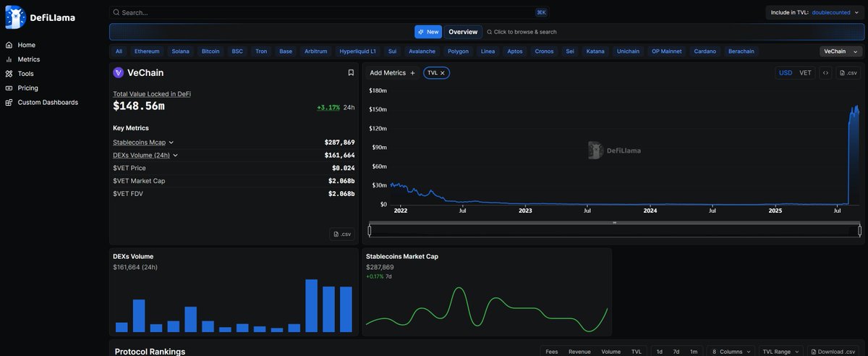868x356 pixels.
Task: Select the OP Mainnet chain
Action: 667,51
